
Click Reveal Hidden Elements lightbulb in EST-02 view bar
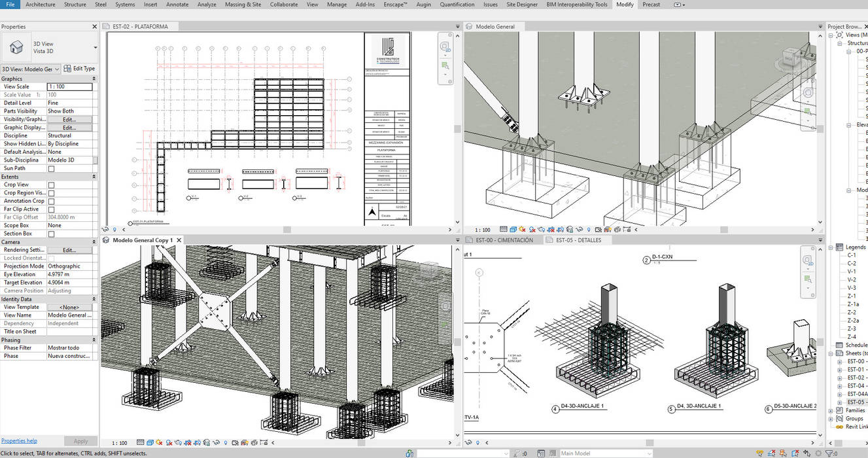(x=114, y=230)
